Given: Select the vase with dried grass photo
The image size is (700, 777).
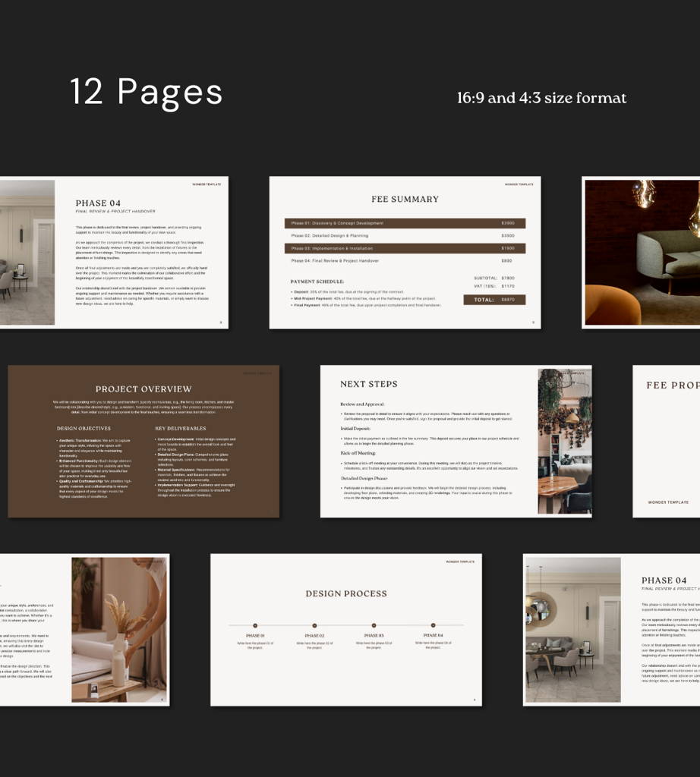Looking at the screenshot, I should click(119, 630).
